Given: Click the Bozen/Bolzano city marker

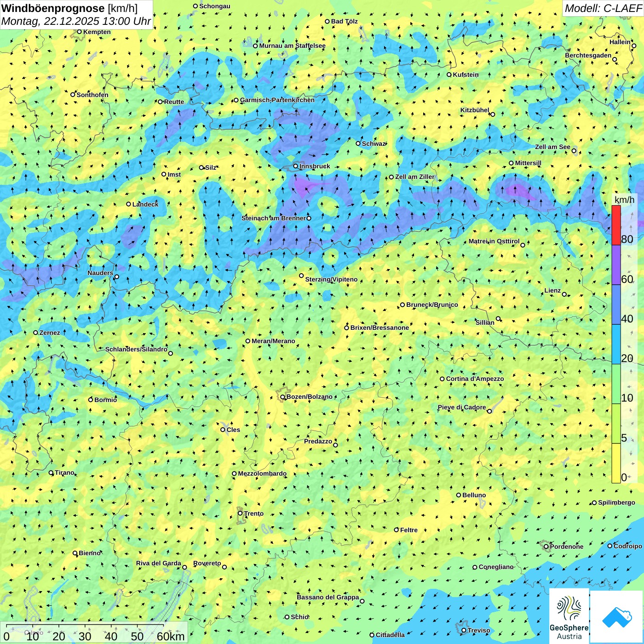Looking at the screenshot, I should [x=283, y=397].
